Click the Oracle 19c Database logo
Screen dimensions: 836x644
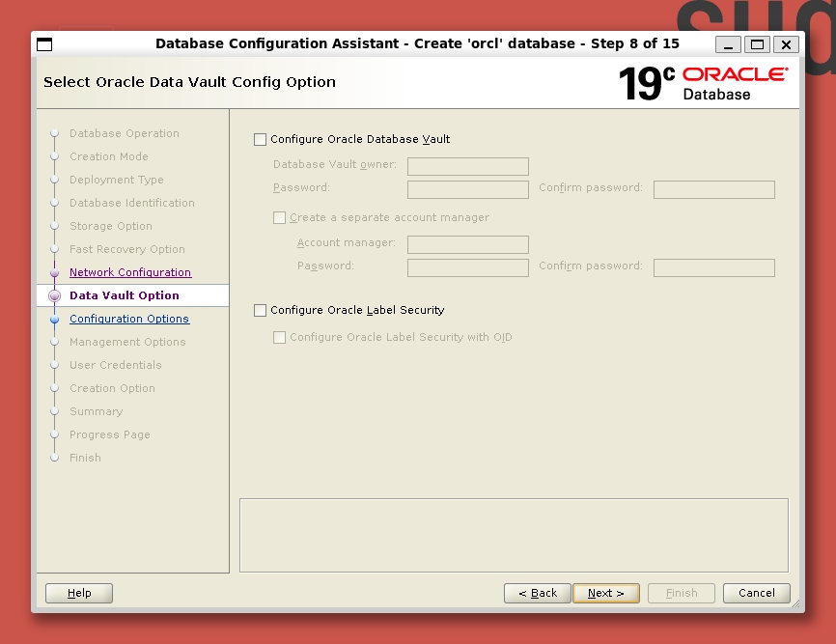tap(703, 83)
